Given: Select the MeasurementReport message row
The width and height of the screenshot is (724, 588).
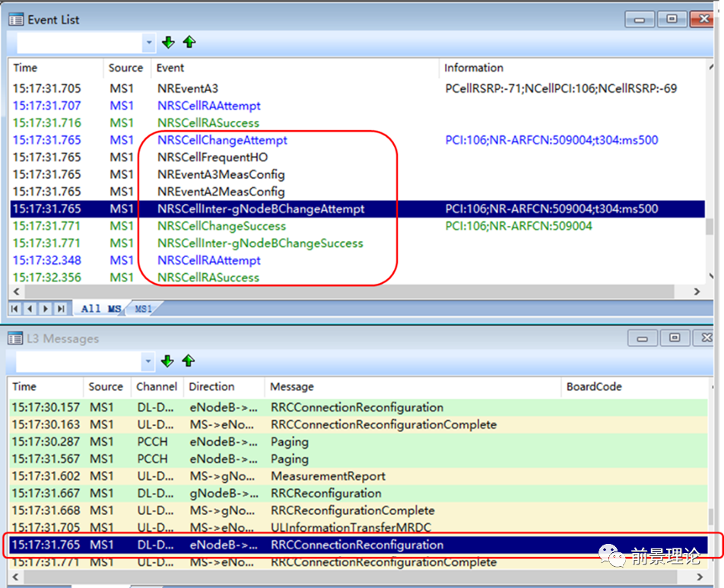Looking at the screenshot, I should pyautogui.click(x=358, y=475).
